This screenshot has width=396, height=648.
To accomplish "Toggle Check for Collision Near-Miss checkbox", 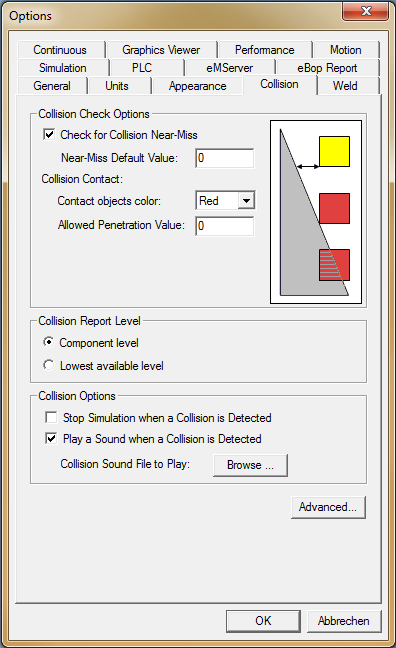I will (x=49, y=134).
